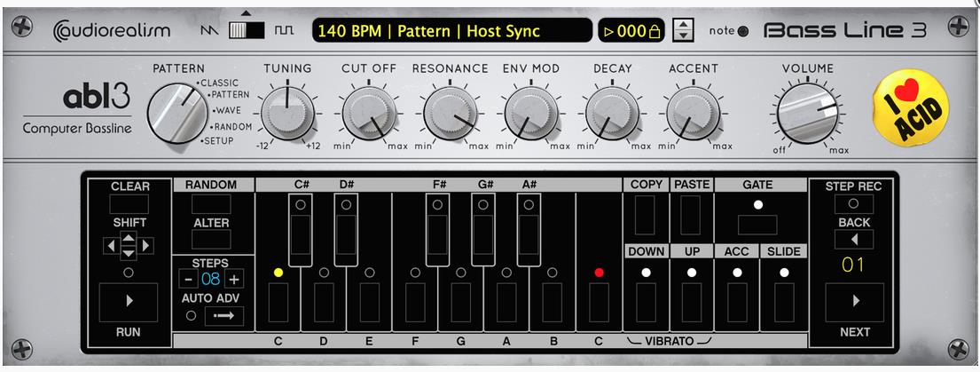Viewport: 980px width, 372px height.
Task: Click the DECAY knob
Action: pyautogui.click(x=612, y=113)
